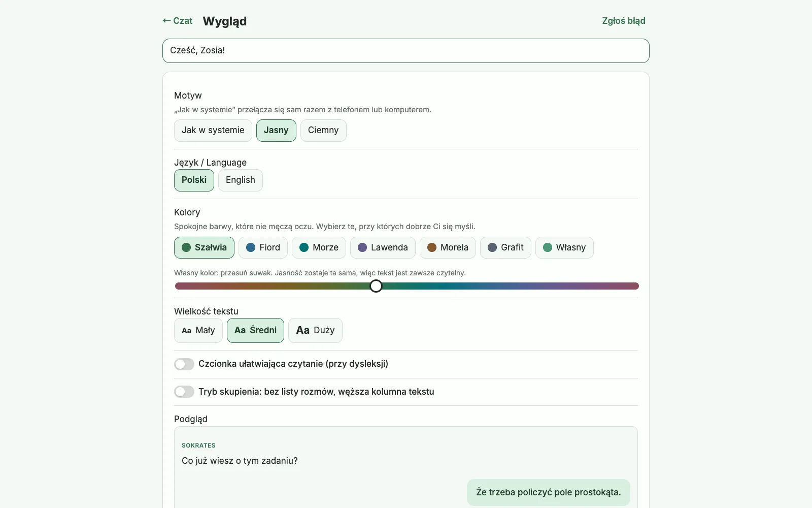The height and width of the screenshot is (508, 812).
Task: Click the custom hue slider handle
Action: 376,287
